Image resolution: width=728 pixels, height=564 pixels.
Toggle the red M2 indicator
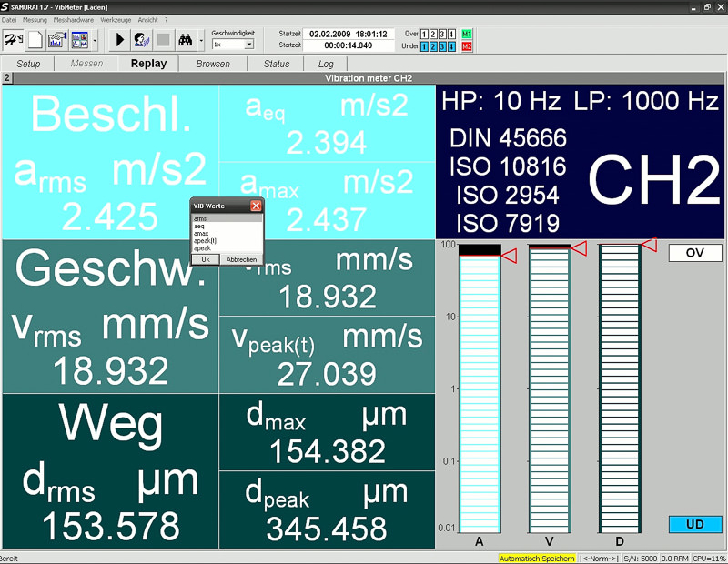tap(467, 45)
